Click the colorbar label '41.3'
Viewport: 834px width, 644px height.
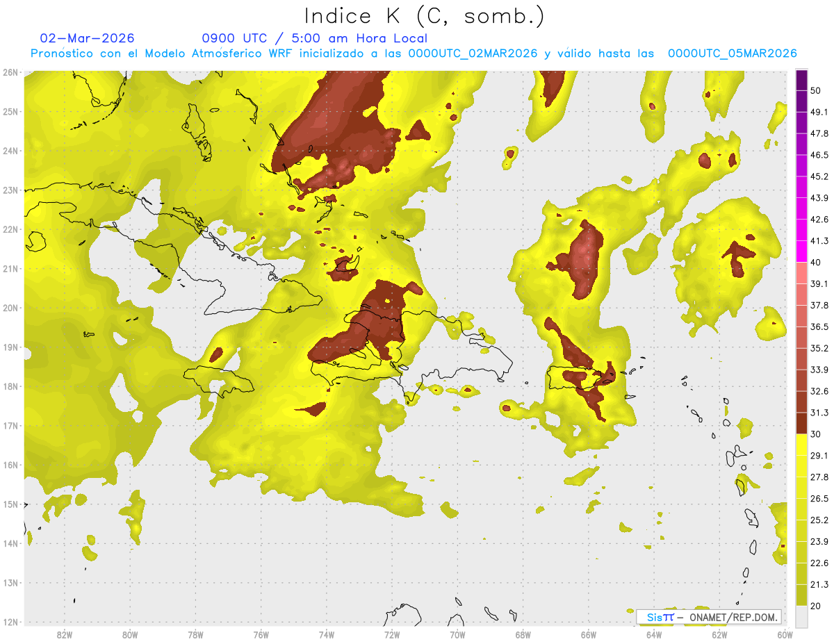819,241
